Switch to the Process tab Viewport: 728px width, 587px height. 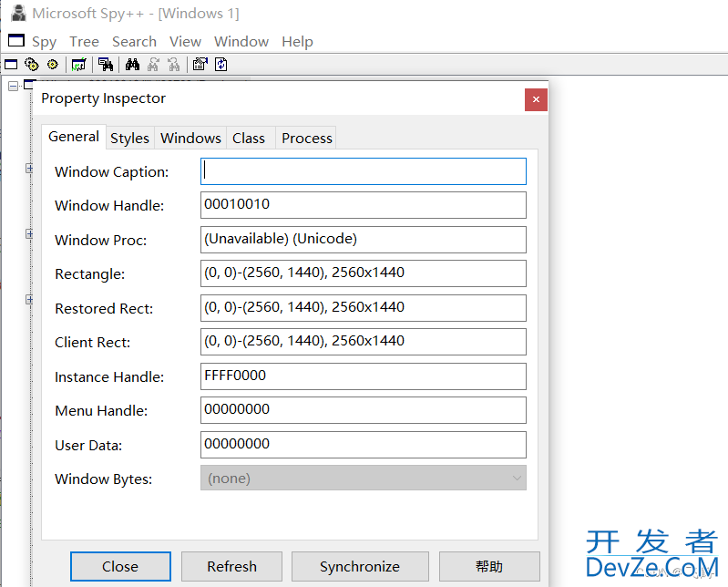point(306,139)
